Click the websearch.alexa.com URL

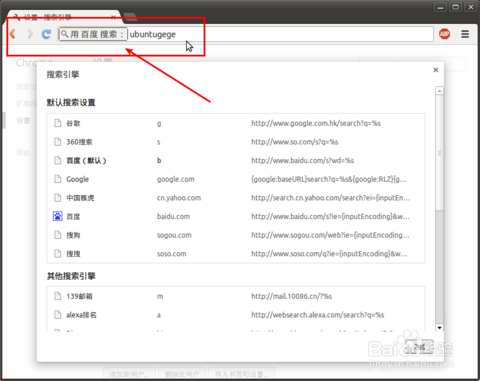point(318,315)
